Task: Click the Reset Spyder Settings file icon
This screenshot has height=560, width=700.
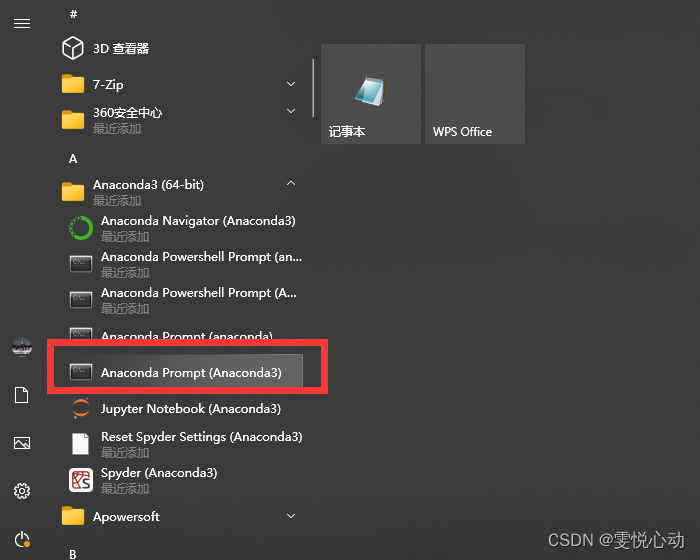Action: 80,443
